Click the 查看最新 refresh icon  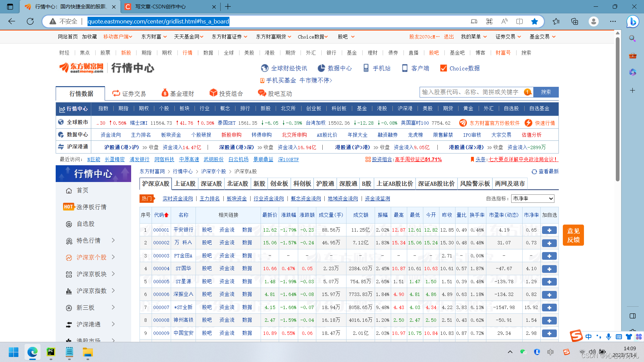(534, 172)
